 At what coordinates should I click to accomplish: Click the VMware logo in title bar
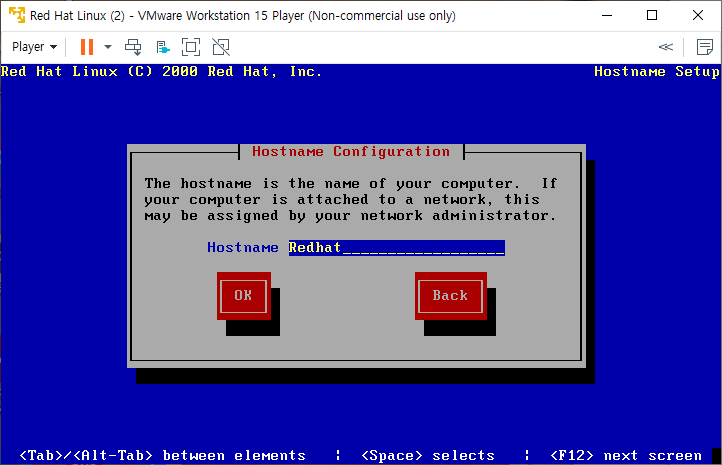(17, 15)
